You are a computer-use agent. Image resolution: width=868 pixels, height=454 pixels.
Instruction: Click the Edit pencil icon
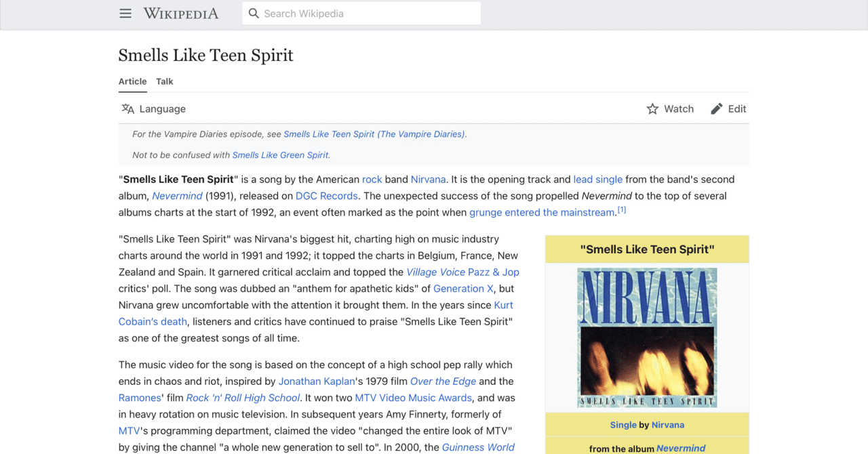pos(716,108)
